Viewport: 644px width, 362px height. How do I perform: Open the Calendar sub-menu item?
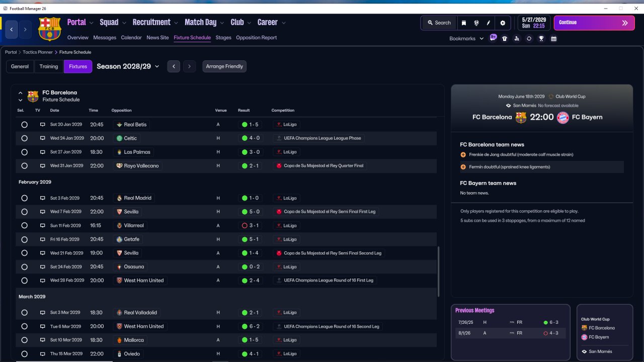131,38
